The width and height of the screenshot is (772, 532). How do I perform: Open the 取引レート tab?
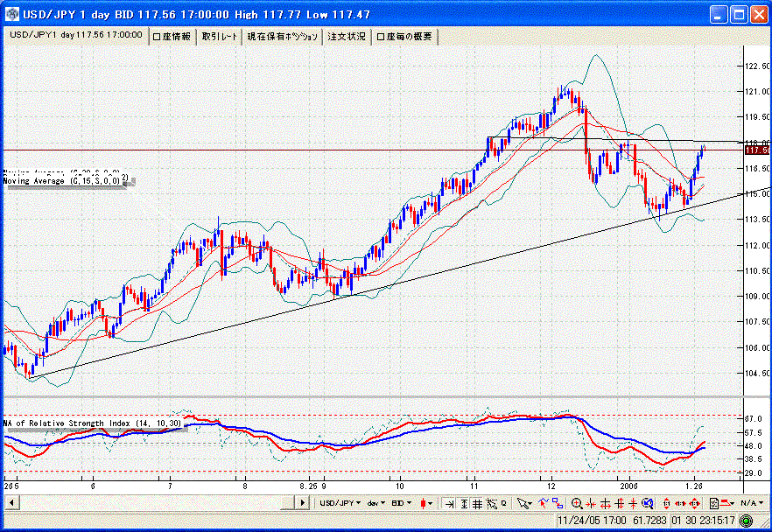tap(220, 37)
